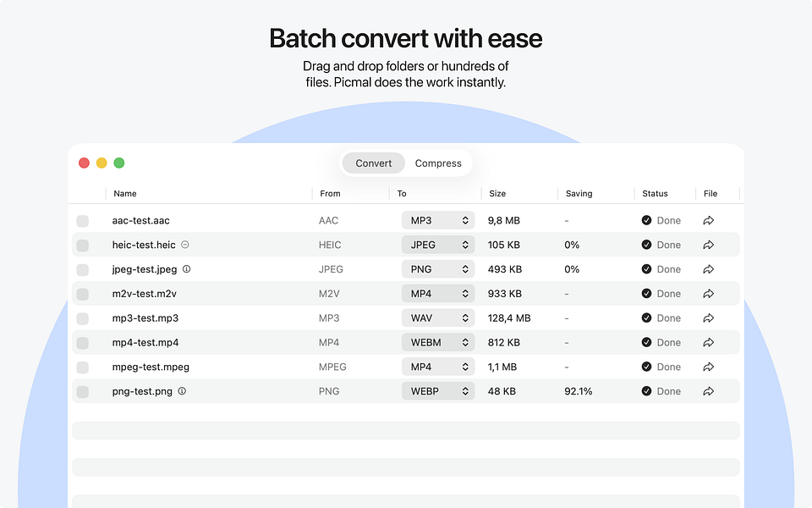Click the green zoom window button
This screenshot has height=508, width=812.
pos(119,163)
